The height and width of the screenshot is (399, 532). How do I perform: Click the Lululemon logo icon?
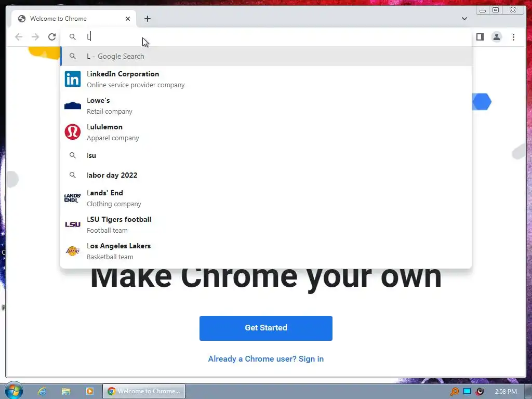tap(73, 132)
